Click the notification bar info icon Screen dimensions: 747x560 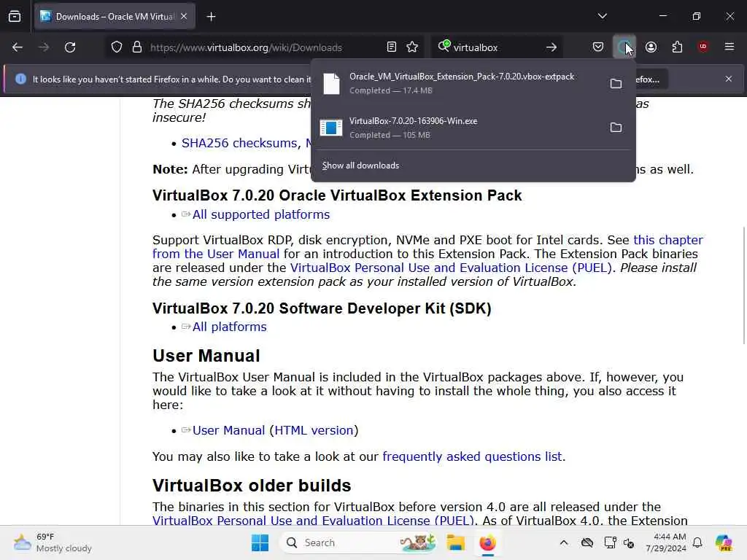(20, 79)
